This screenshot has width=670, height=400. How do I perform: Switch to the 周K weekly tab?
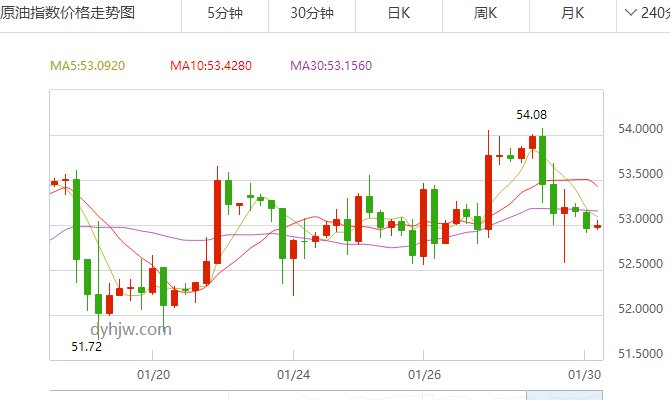tap(486, 13)
